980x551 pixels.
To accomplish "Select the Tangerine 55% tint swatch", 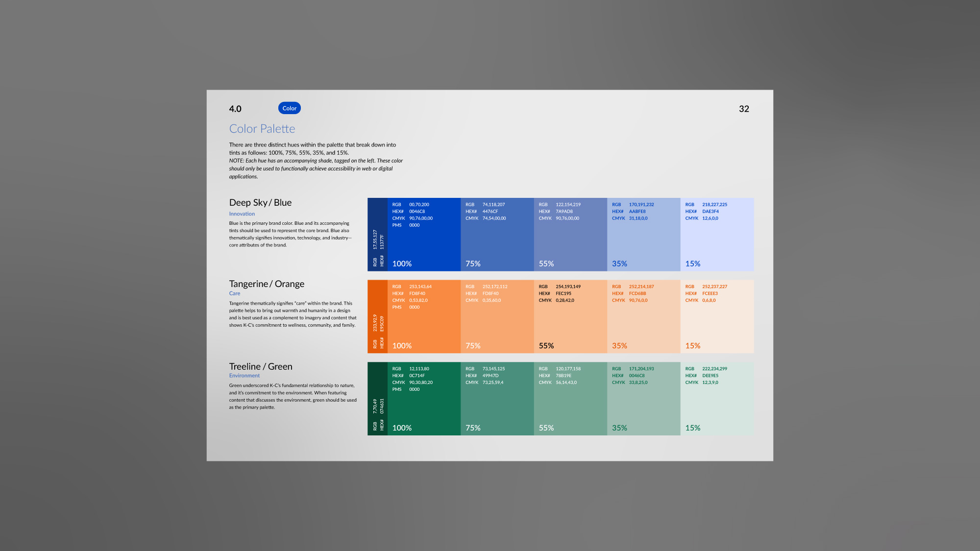I will 570,324.
